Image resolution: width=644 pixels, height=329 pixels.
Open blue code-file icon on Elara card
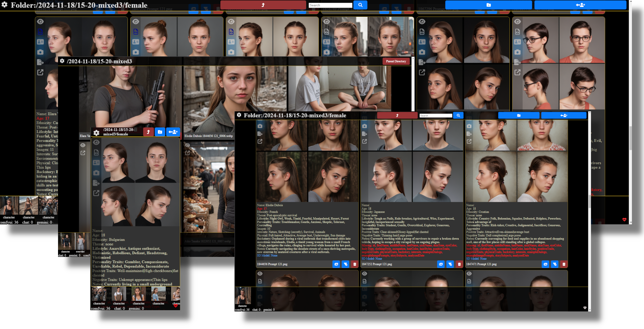point(40,32)
